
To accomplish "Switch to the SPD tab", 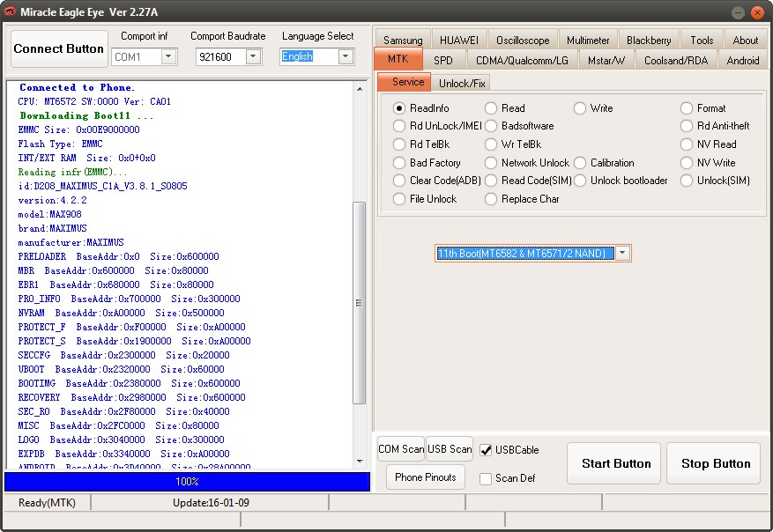I will tap(443, 61).
